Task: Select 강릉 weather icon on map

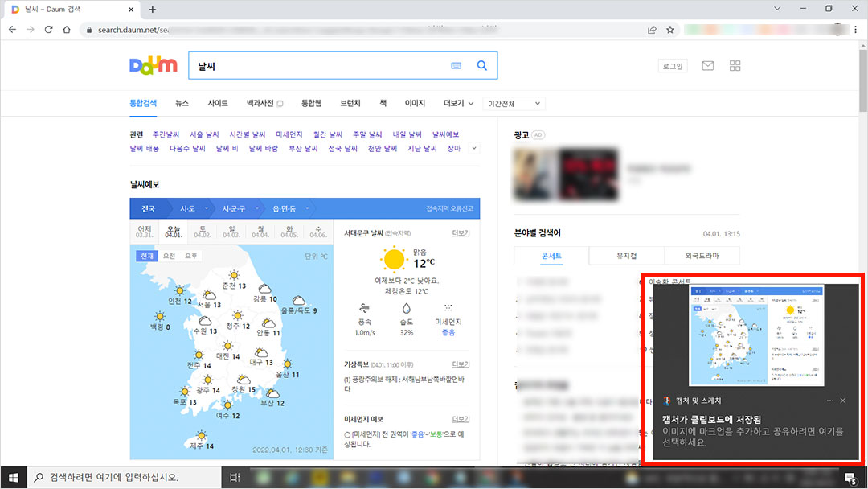Action: 265,289
